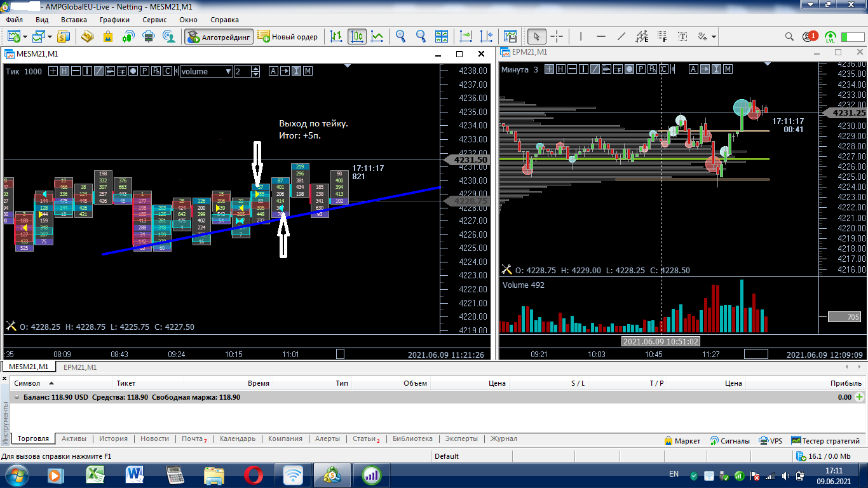Open the VPS cloud hosting toolbar icon
Screen dimensions: 868x488
point(149,36)
